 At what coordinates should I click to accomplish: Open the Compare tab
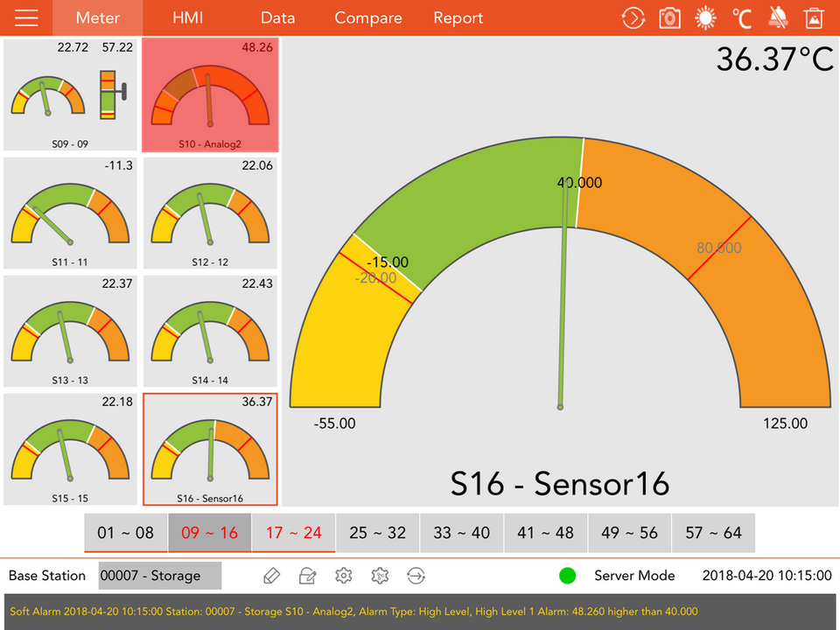coord(368,17)
